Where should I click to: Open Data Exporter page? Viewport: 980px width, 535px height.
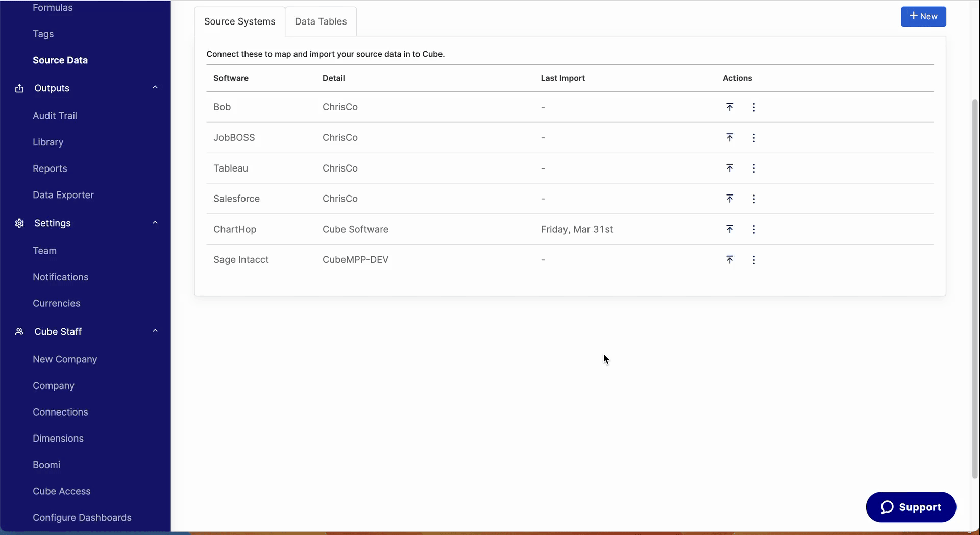pos(63,195)
